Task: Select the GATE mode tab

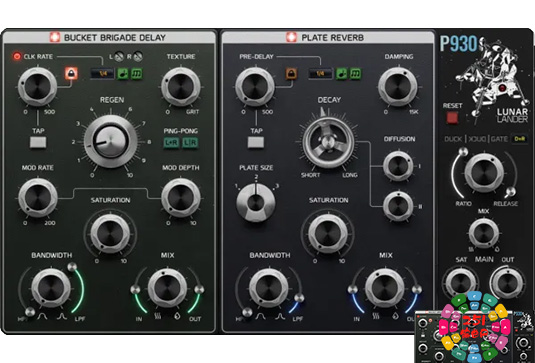Action: click(499, 139)
